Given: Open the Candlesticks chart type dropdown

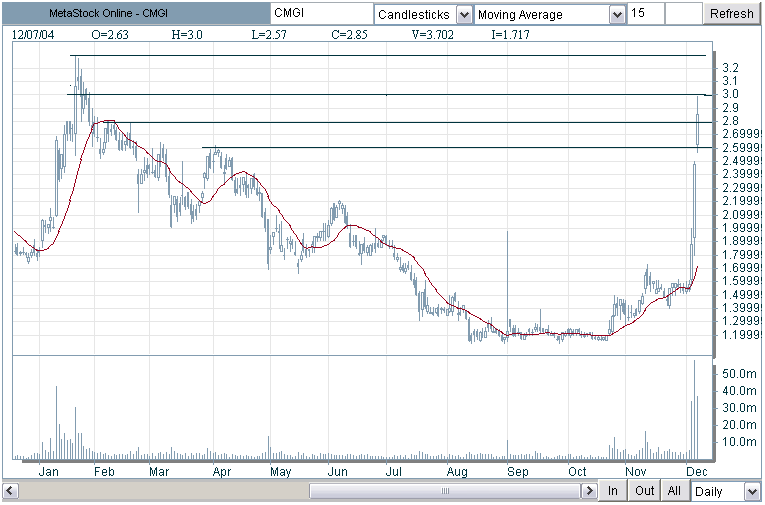Looking at the screenshot, I should pos(464,15).
